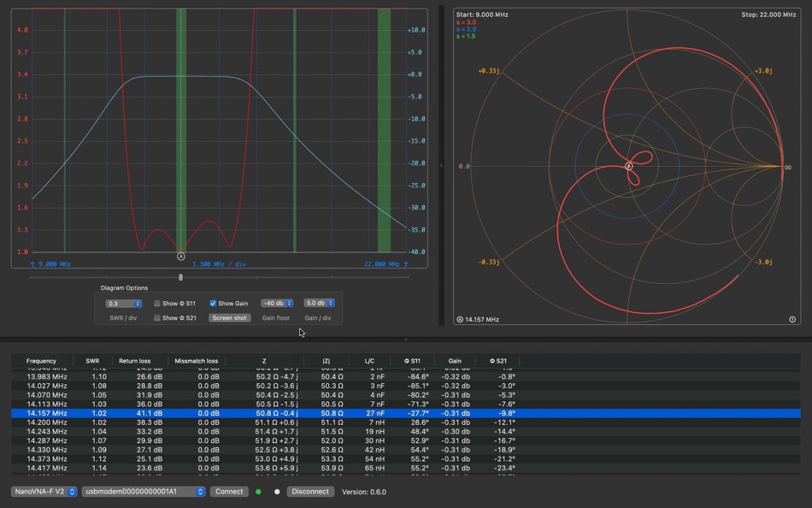Click the Disconnect button
The width and height of the screenshot is (812, 508).
[310, 492]
